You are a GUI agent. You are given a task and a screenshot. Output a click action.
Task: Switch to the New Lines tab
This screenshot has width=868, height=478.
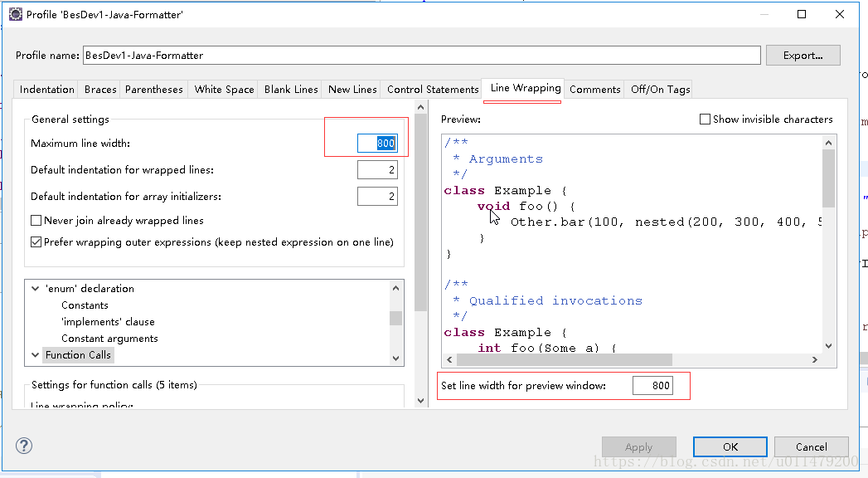click(x=352, y=89)
